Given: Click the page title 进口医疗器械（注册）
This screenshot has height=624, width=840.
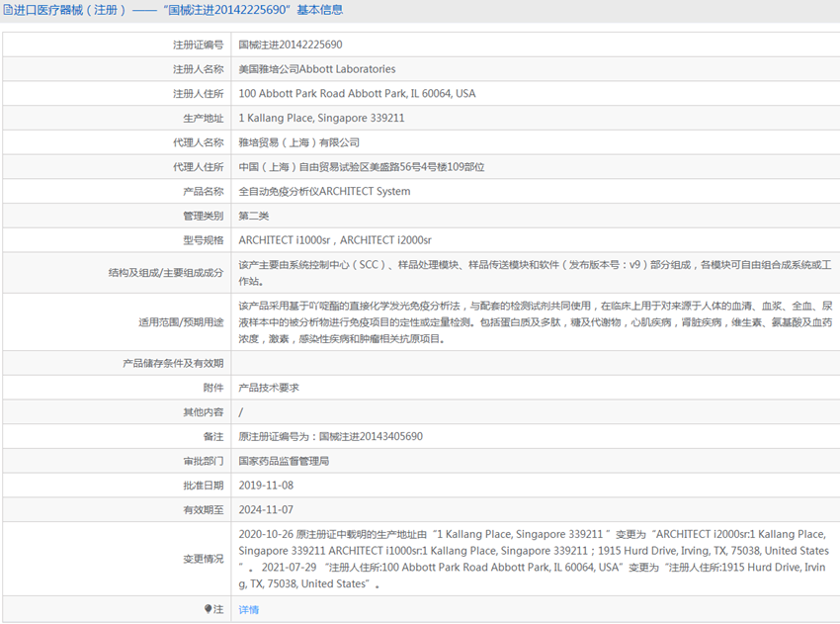Looking at the screenshot, I should (69, 10).
